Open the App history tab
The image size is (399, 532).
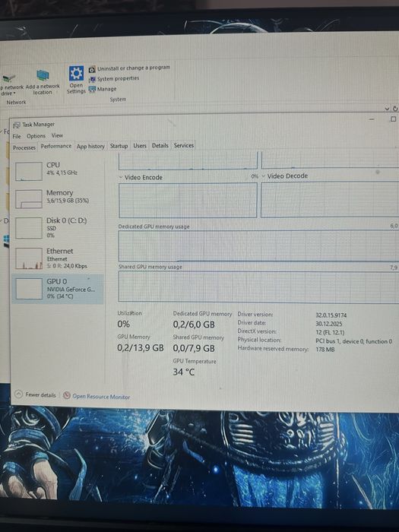(90, 146)
